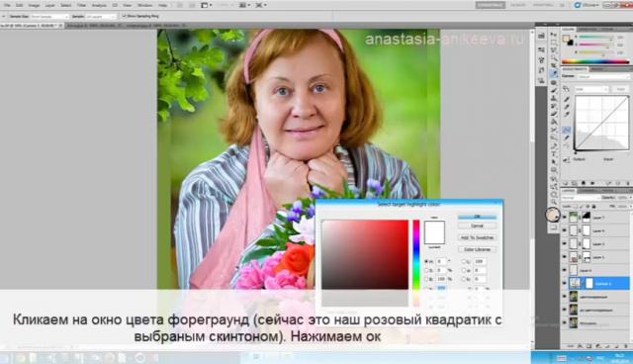Toggle the Show Sampling Ring checkbox
Viewport: 633px width, 364px height.
124,16
